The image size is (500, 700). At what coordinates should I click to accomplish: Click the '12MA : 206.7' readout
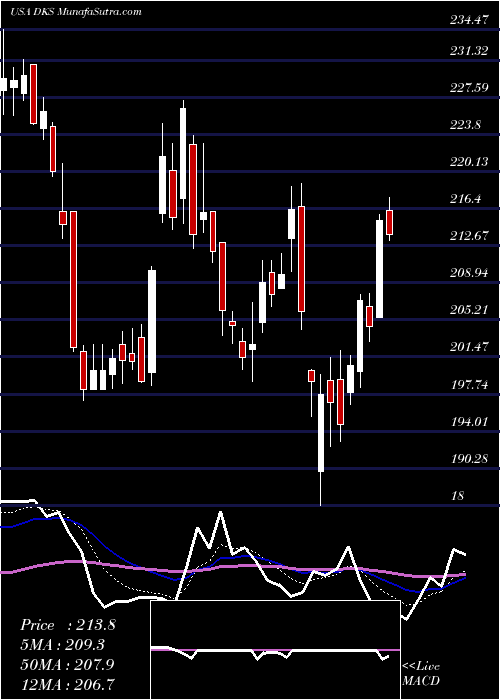coord(67,684)
